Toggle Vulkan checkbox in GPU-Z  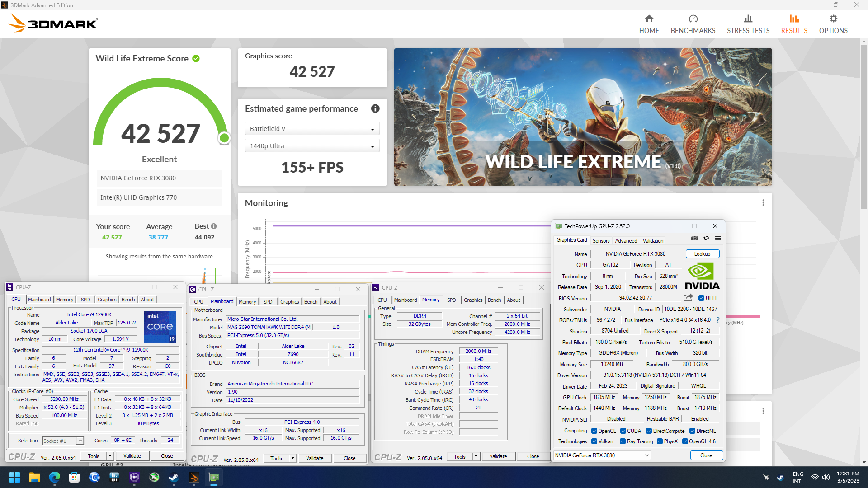[x=594, y=441]
